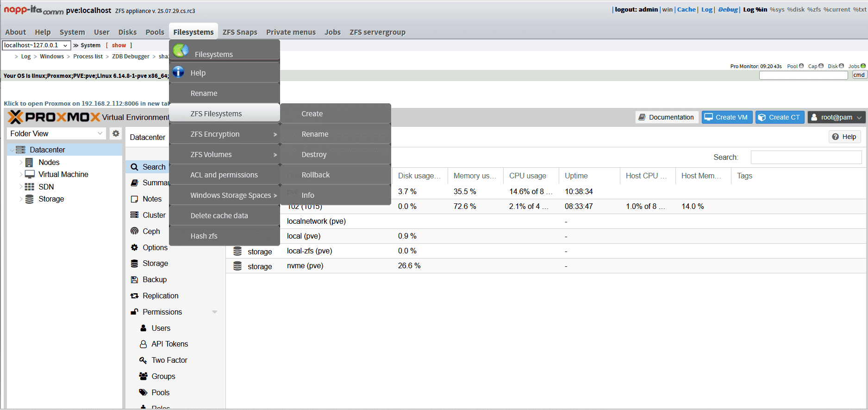Click the storage icon in local-zfs row

point(237,251)
